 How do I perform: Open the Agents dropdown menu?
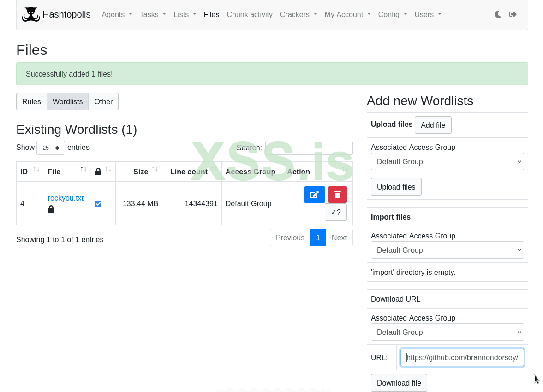point(117,15)
